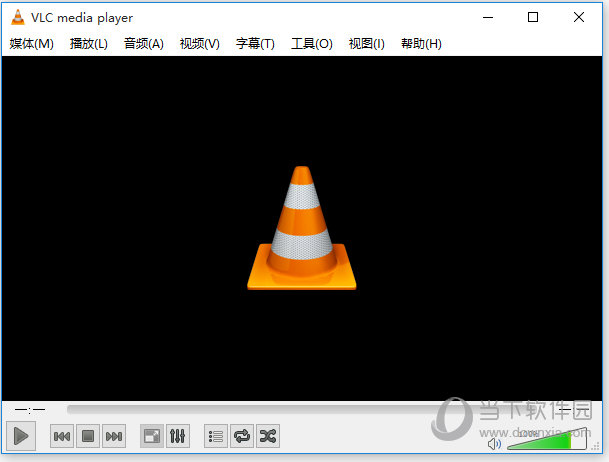Enable random shuffle playback
Viewport: 609px width, 462px height.
pos(267,436)
